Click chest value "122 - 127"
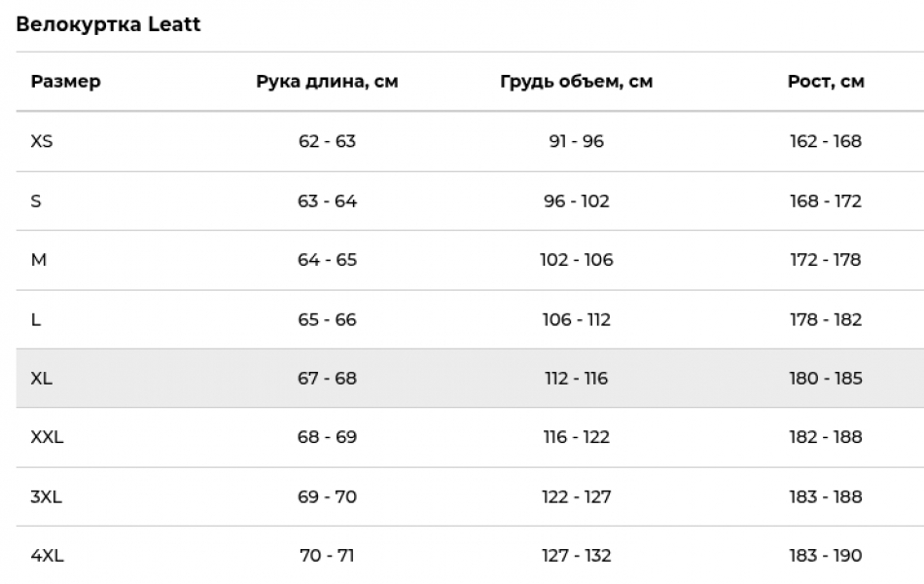This screenshot has height=584, width=924. coord(576,496)
